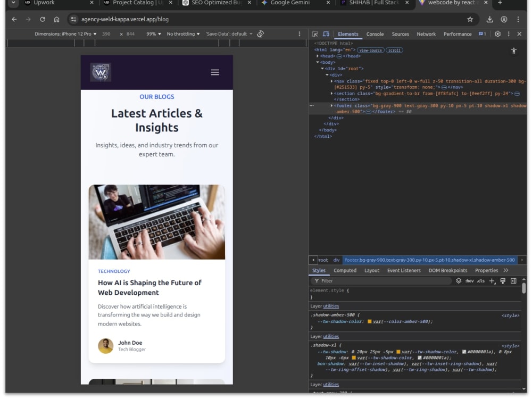Open DevTools customize three-dot menu
532x399 pixels.
508,34
